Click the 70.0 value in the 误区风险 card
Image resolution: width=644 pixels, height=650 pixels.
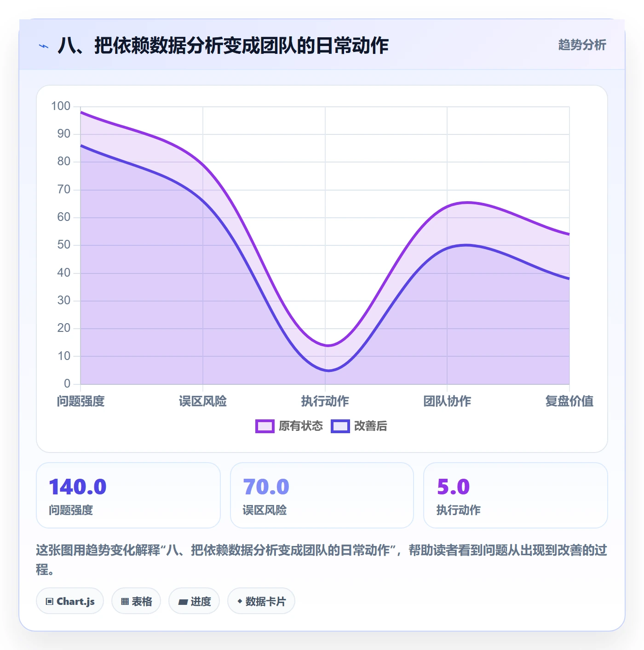[266, 487]
